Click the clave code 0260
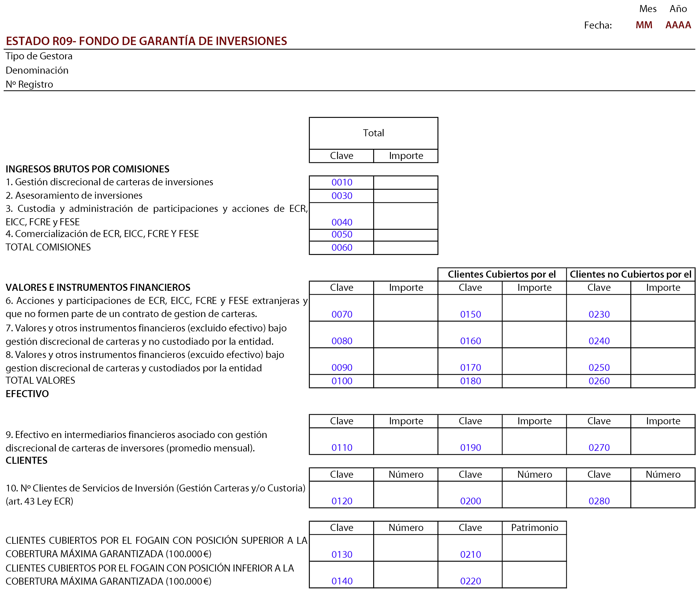700x595 pixels. 599,381
